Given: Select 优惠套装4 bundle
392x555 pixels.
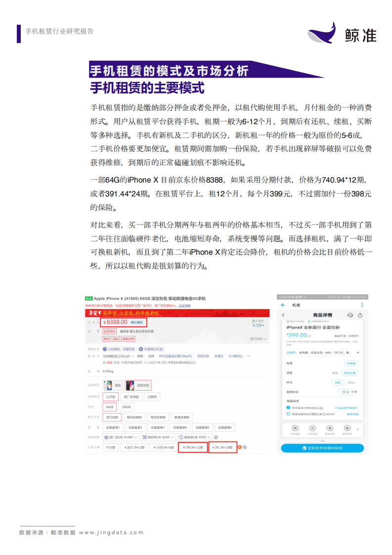Looking at the screenshot, I should click(180, 427).
